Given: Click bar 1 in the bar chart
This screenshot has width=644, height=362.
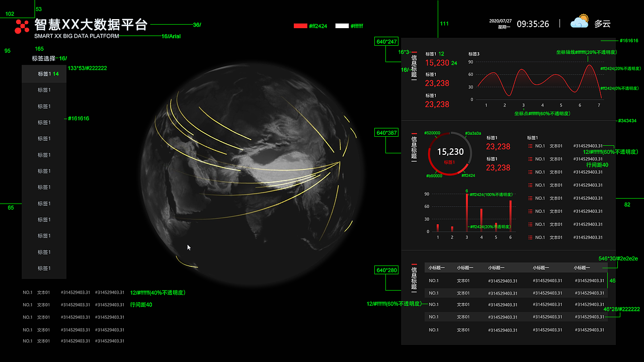Looking at the screenshot, I should click(x=438, y=228).
